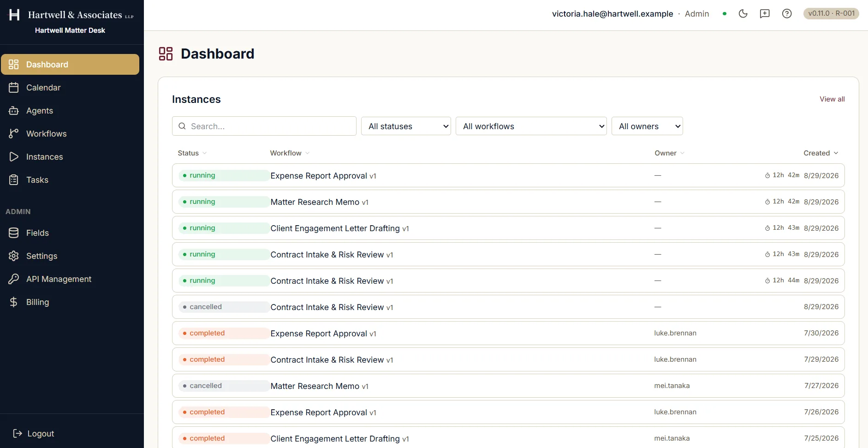Open completed Contract Intake & Risk Review 7/29/2026

(508, 359)
